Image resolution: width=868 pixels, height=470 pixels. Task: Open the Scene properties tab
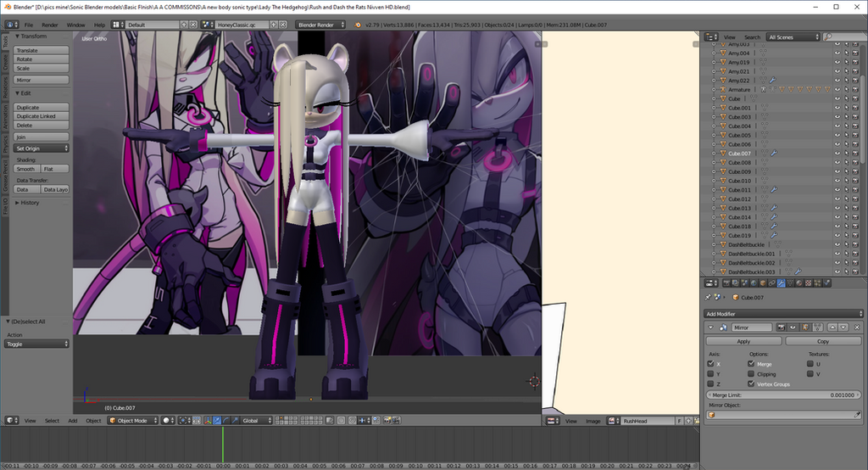click(744, 283)
